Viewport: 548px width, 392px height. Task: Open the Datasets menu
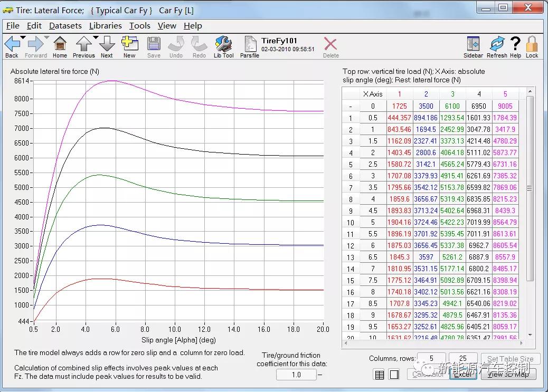65,25
